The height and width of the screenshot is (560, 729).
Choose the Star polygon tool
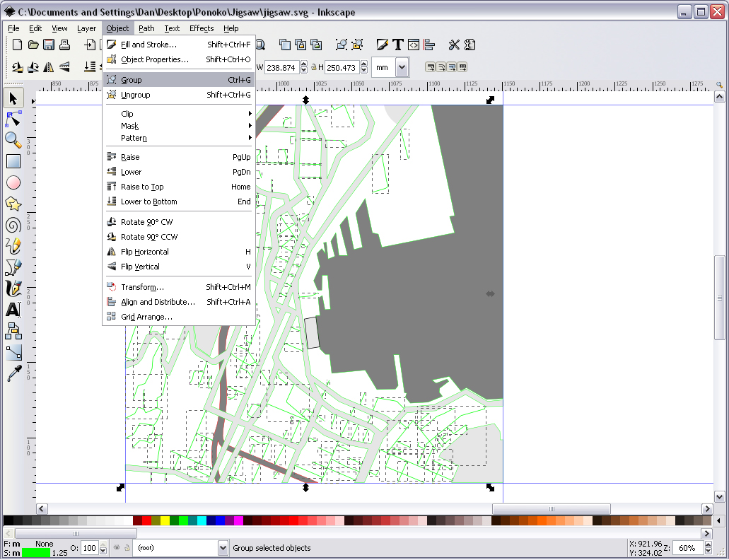pos(13,204)
